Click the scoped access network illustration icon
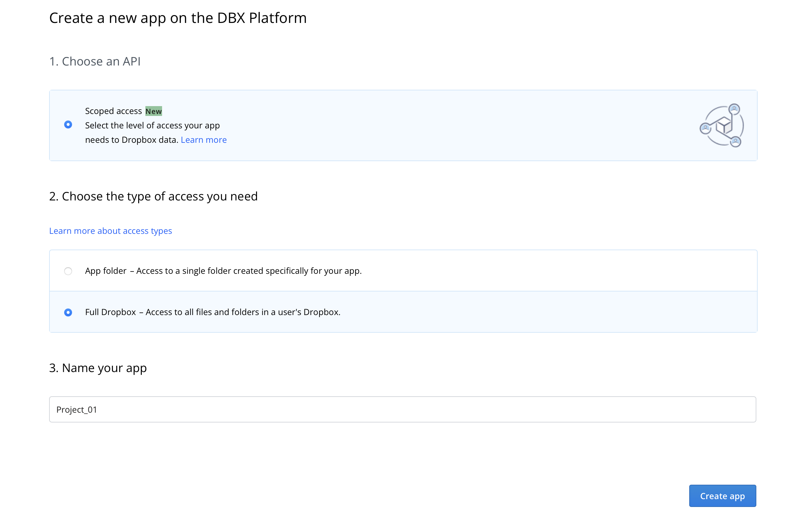The width and height of the screenshot is (812, 524). pos(722,125)
